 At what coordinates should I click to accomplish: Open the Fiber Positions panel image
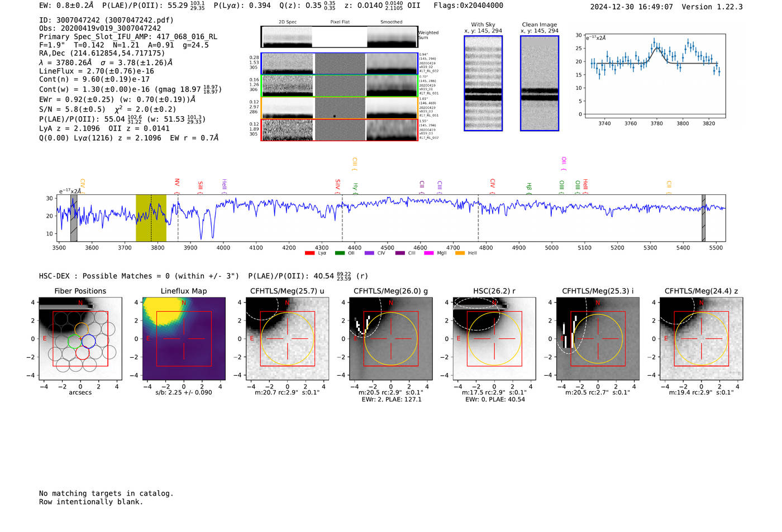pyautogui.click(x=80, y=339)
